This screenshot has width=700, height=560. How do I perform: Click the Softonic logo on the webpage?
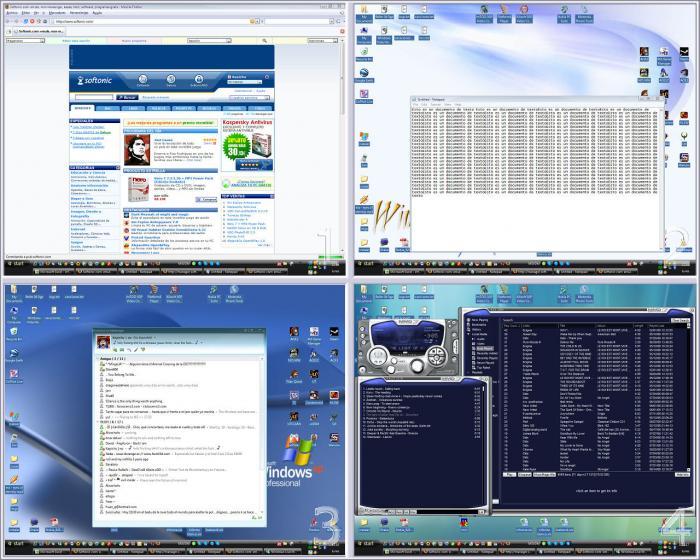[x=95, y=80]
